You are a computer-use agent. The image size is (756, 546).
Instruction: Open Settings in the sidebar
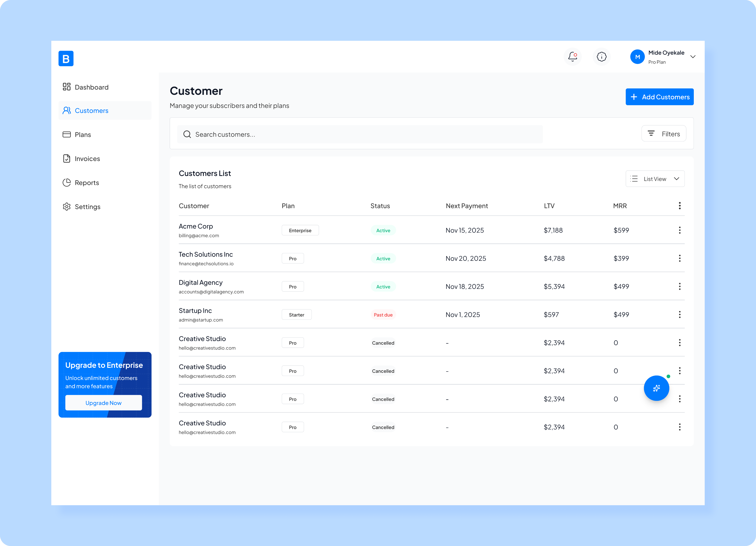tap(87, 207)
